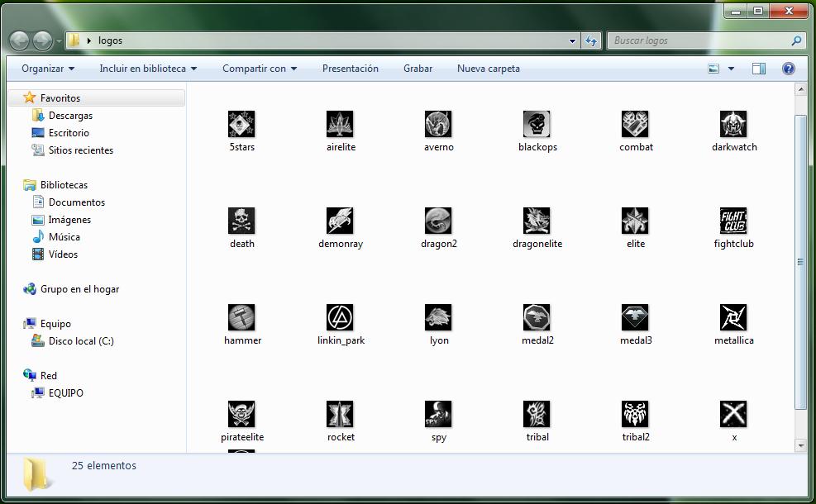Image resolution: width=816 pixels, height=504 pixels.
Task: Open the Documentos library
Action: (77, 202)
